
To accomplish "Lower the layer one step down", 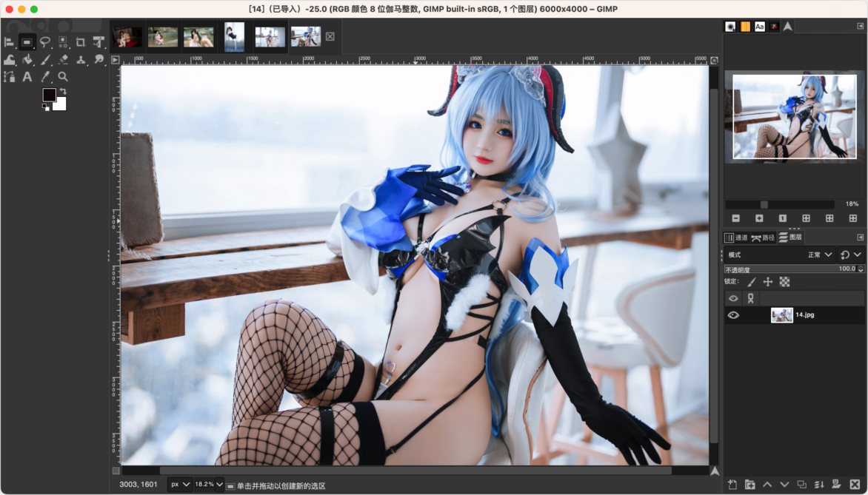I will click(x=784, y=485).
